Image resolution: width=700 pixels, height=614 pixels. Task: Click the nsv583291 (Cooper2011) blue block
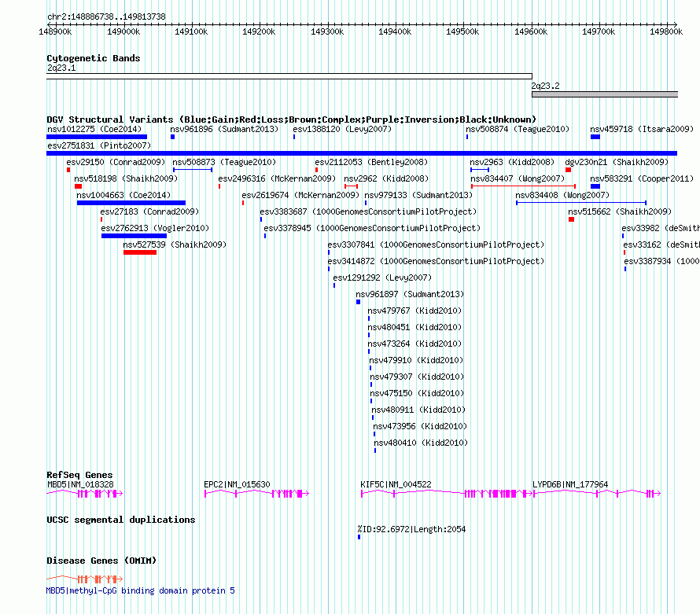click(x=595, y=186)
